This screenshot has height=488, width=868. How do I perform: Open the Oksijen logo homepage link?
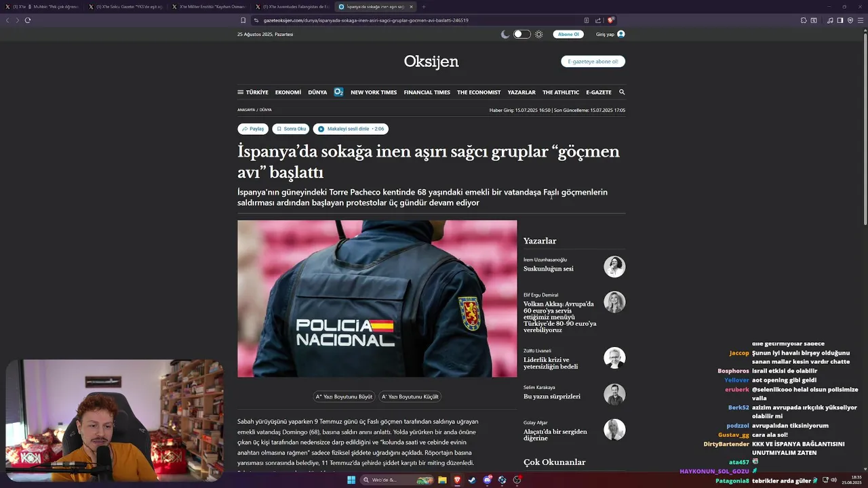pyautogui.click(x=431, y=62)
